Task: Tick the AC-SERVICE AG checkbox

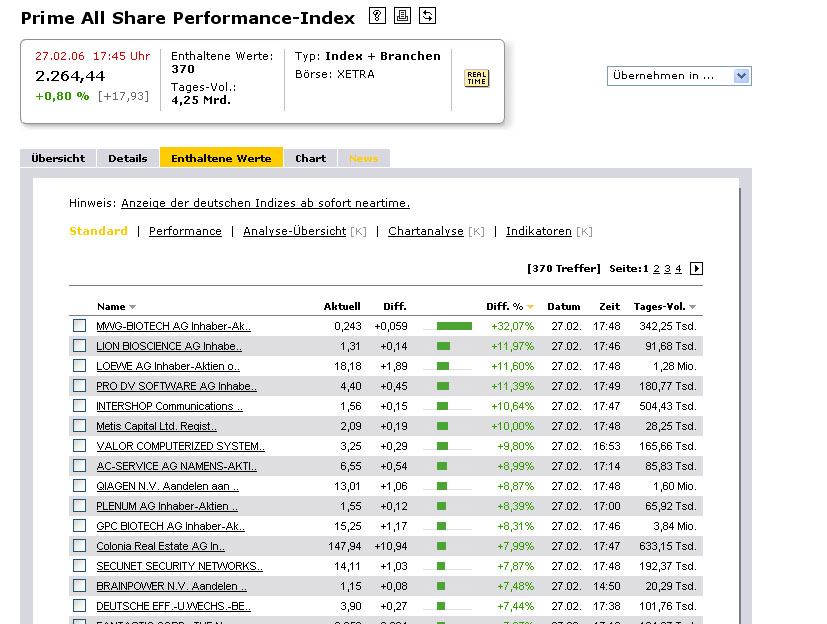Action: pos(80,466)
